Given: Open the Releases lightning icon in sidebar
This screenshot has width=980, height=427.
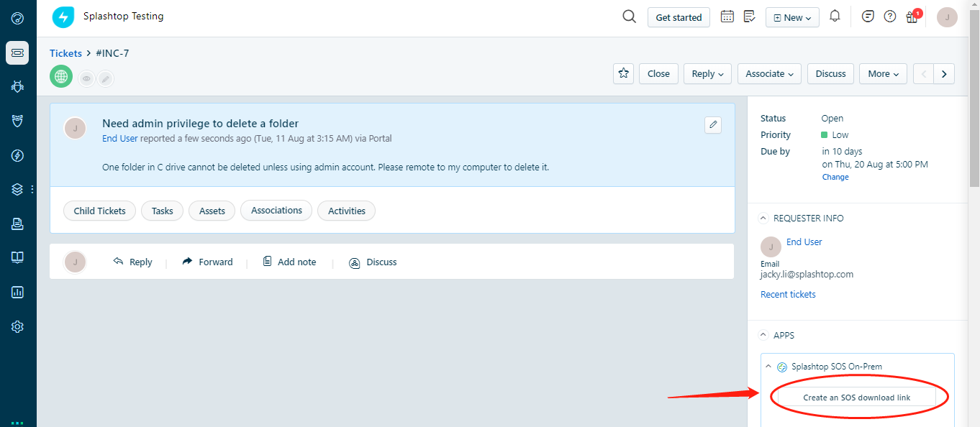Looking at the screenshot, I should (x=17, y=155).
